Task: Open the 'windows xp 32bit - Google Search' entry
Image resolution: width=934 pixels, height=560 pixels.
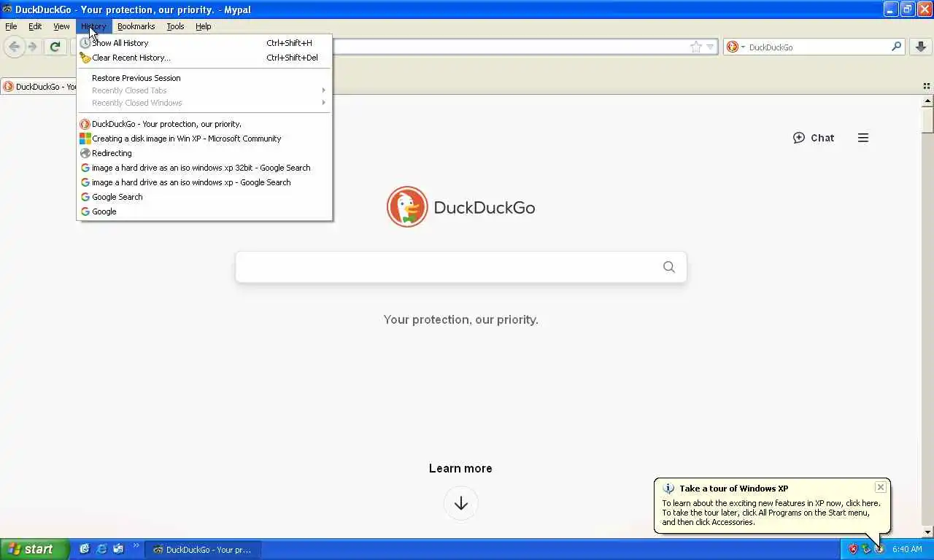Action: [204, 168]
